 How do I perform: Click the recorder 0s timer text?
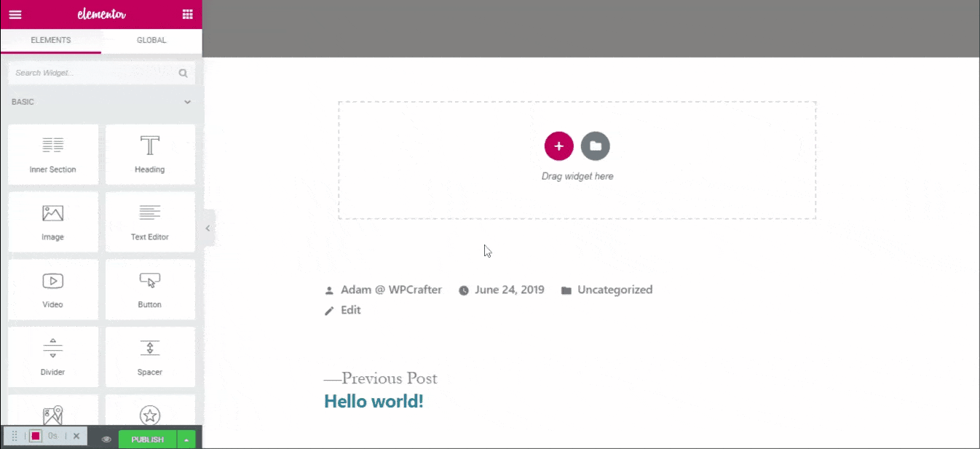(52, 436)
